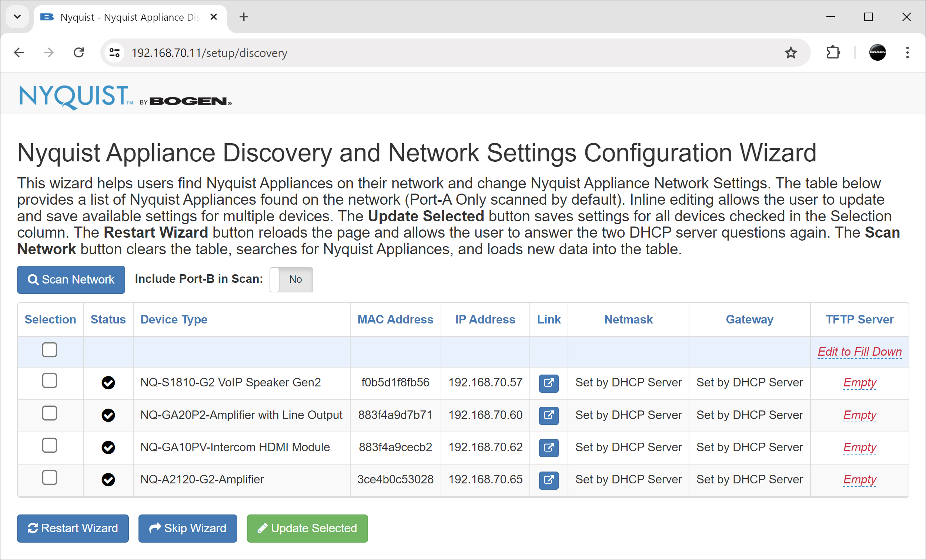Click Scan Network button
The width and height of the screenshot is (926, 560).
pyautogui.click(x=71, y=279)
